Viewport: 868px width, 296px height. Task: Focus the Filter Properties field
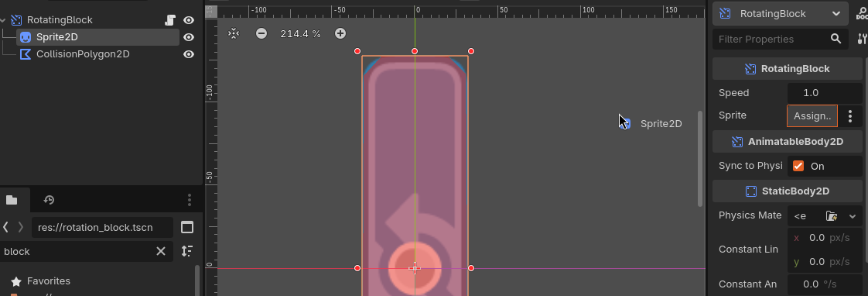pyautogui.click(x=770, y=40)
